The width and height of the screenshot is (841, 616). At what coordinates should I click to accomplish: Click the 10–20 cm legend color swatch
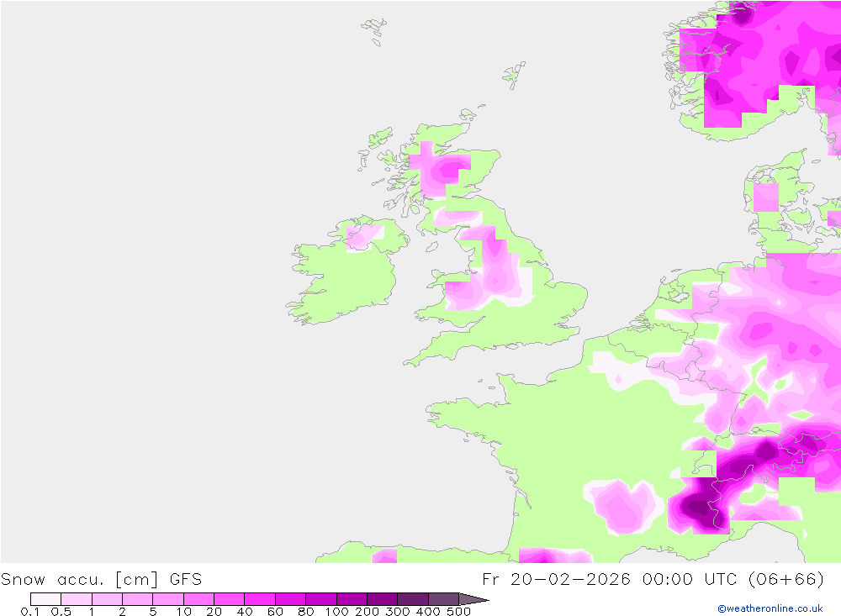point(198,599)
